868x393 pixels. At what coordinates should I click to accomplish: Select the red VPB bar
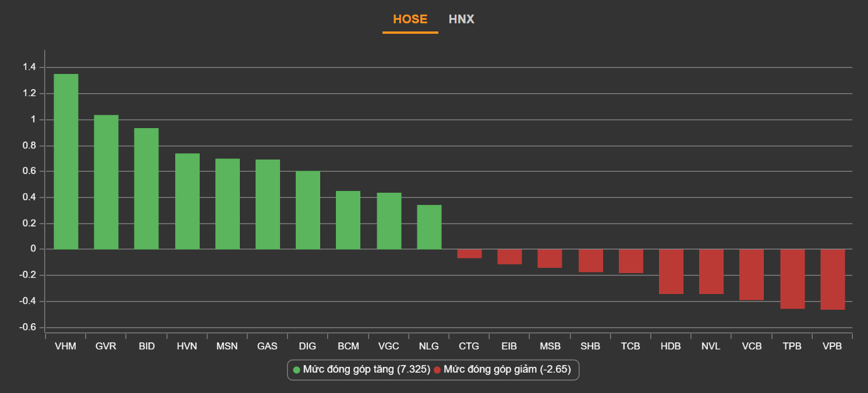tap(832, 279)
